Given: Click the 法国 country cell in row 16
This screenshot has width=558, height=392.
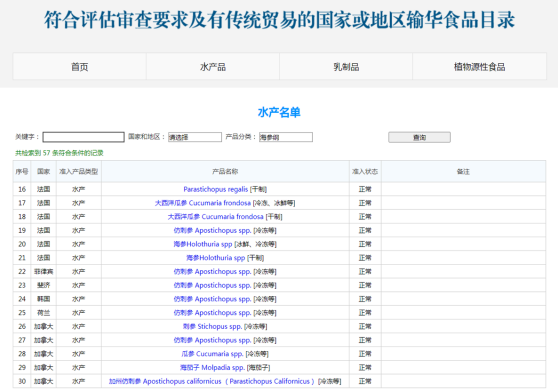Looking at the screenshot, I should [x=43, y=189].
